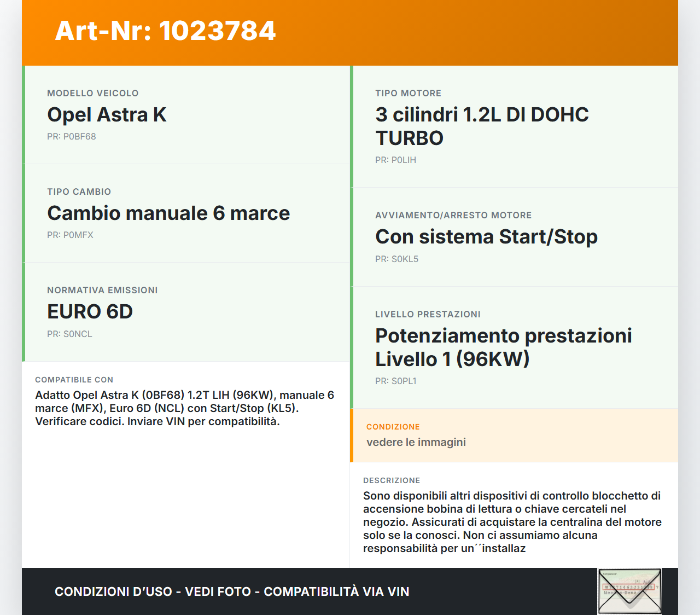Click the Cambio manuale 6 marce entry
Screen dimensions: 700x615
click(168, 213)
